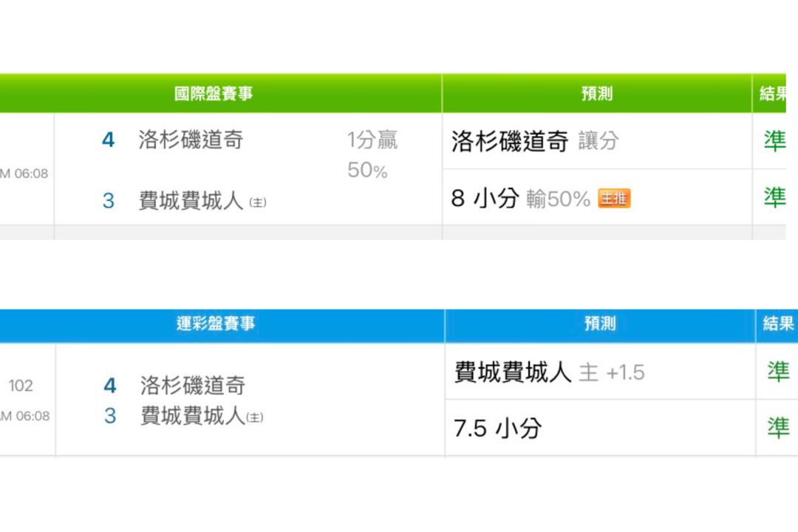798x532 pixels.
Task: Click game number 102
Action: (x=21, y=385)
